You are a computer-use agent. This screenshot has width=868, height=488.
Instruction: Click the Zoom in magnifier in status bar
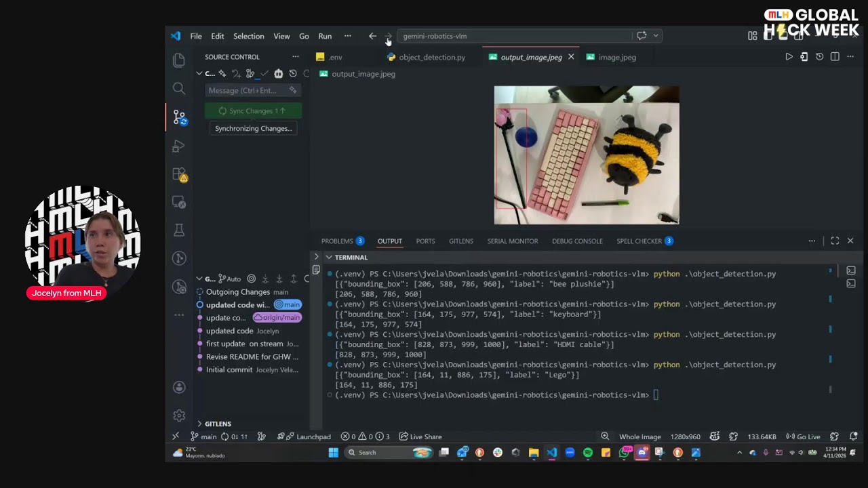click(x=604, y=436)
